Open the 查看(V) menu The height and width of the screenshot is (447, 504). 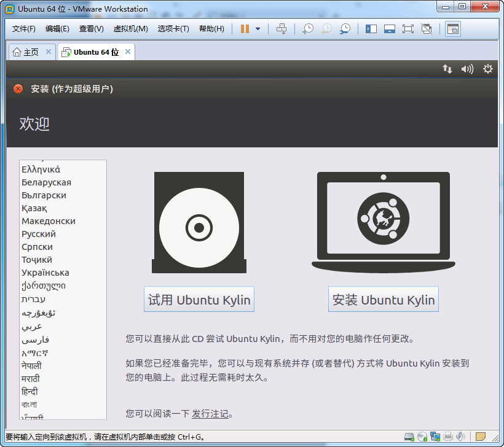pos(92,29)
